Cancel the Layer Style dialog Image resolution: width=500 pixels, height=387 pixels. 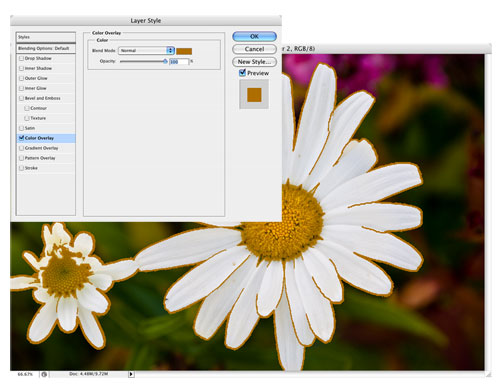click(254, 49)
